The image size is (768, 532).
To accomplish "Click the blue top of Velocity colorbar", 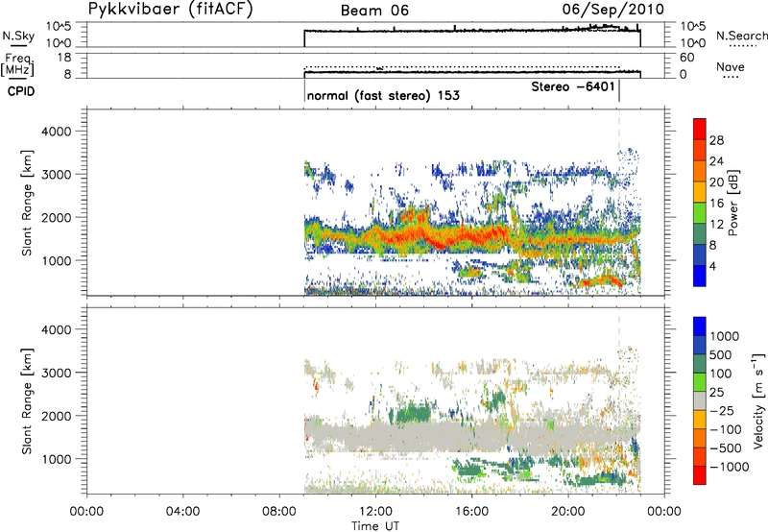I will pyautogui.click(x=700, y=326).
